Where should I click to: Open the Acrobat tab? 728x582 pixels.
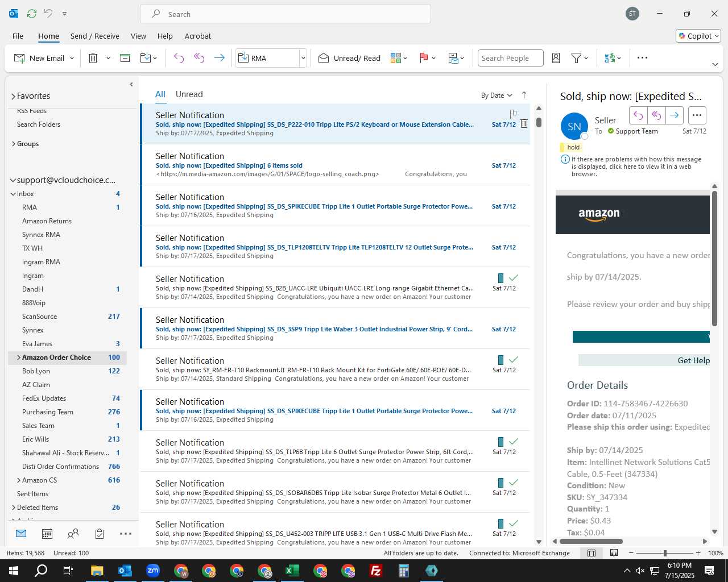(x=198, y=36)
